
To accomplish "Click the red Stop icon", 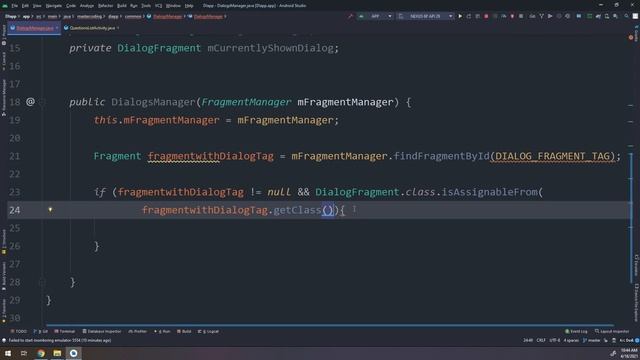I will 486,16.
